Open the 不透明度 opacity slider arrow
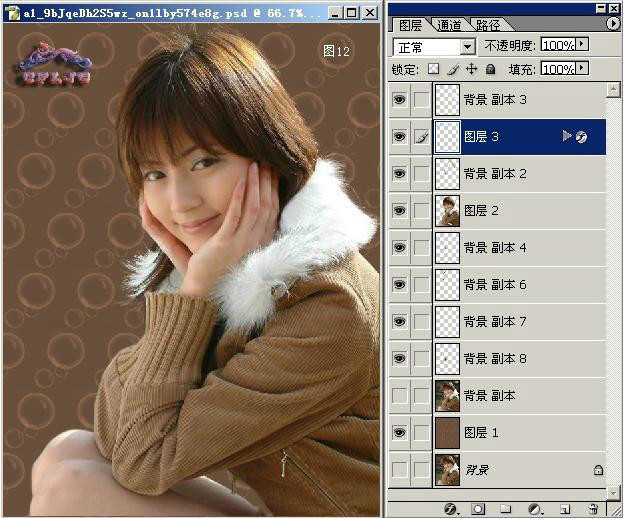 click(583, 45)
